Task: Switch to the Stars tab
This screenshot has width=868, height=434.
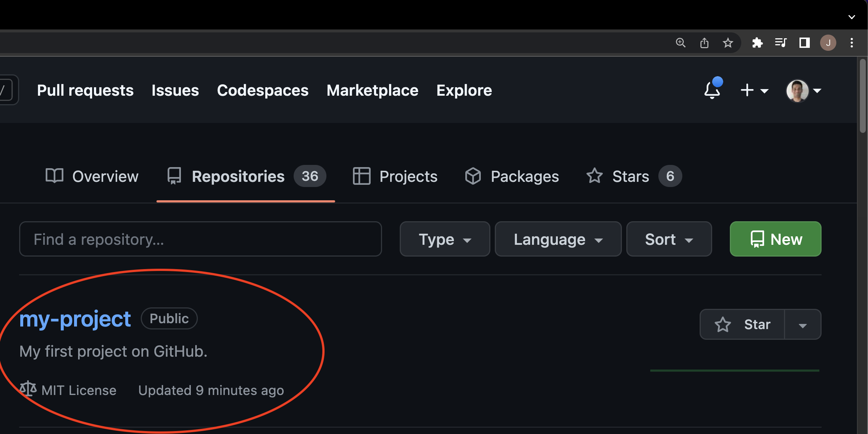Action: coord(634,176)
